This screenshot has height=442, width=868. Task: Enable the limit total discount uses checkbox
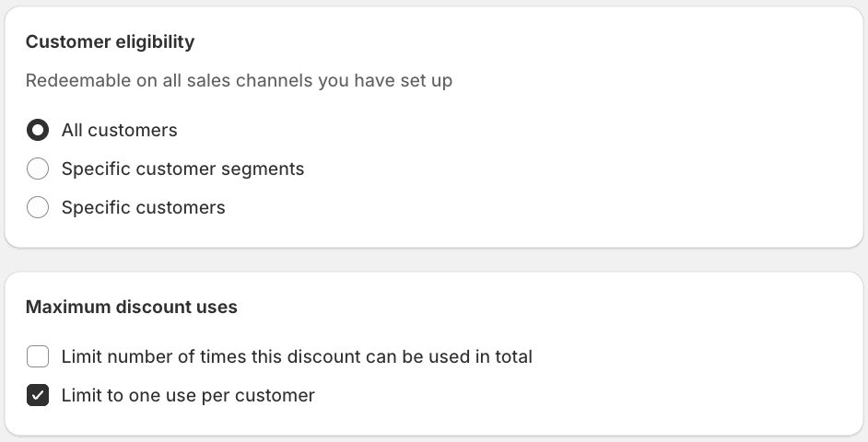tap(38, 356)
